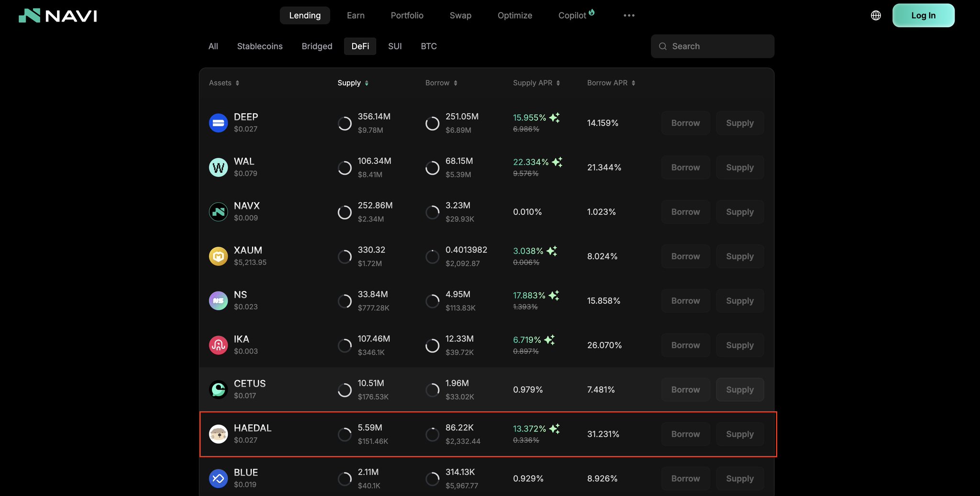This screenshot has width=980, height=496.
Task: Open the Portfolio navigation tab
Action: [x=407, y=15]
